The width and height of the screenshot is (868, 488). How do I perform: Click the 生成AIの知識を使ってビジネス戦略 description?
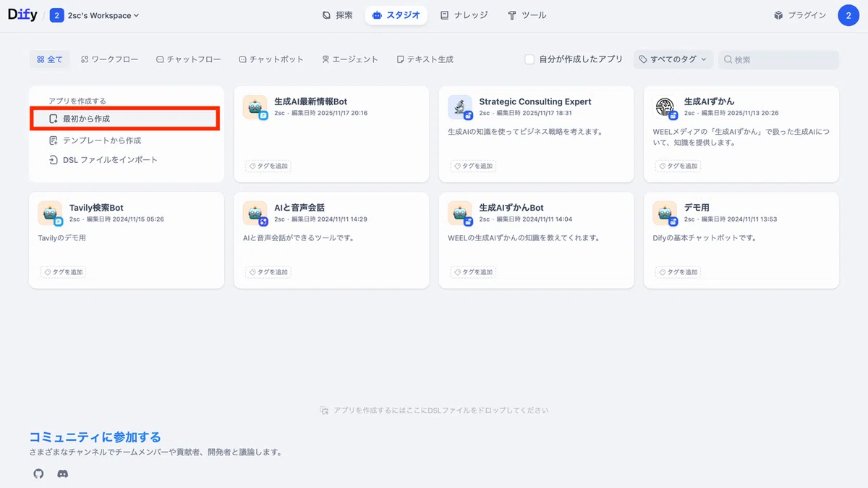click(525, 132)
